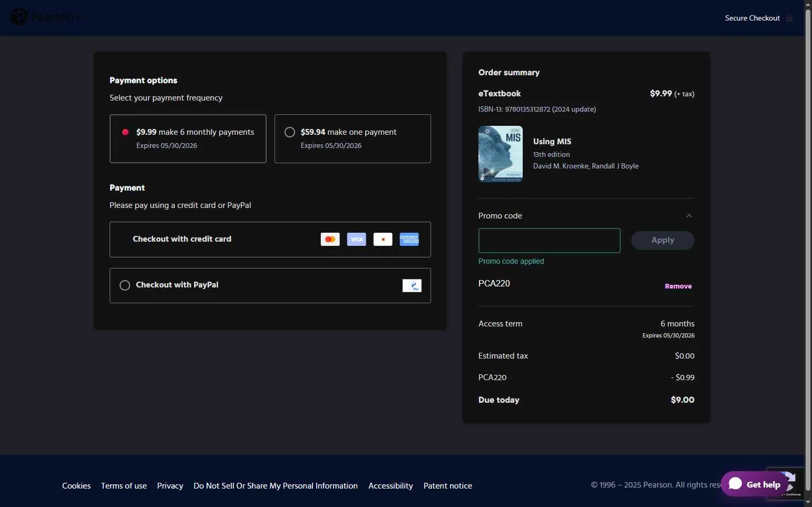Viewport: 812px width, 507px height.
Task: Click the Apply promo code button
Action: tap(663, 241)
